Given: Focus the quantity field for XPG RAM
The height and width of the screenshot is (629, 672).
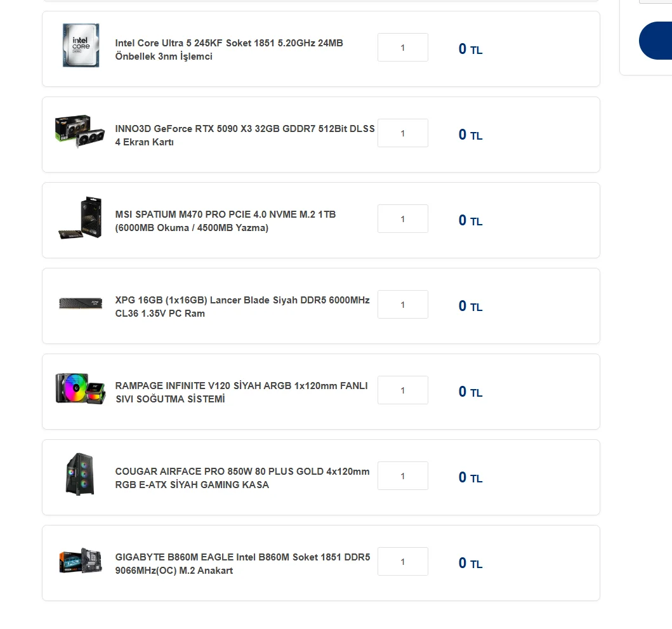Looking at the screenshot, I should (x=403, y=305).
